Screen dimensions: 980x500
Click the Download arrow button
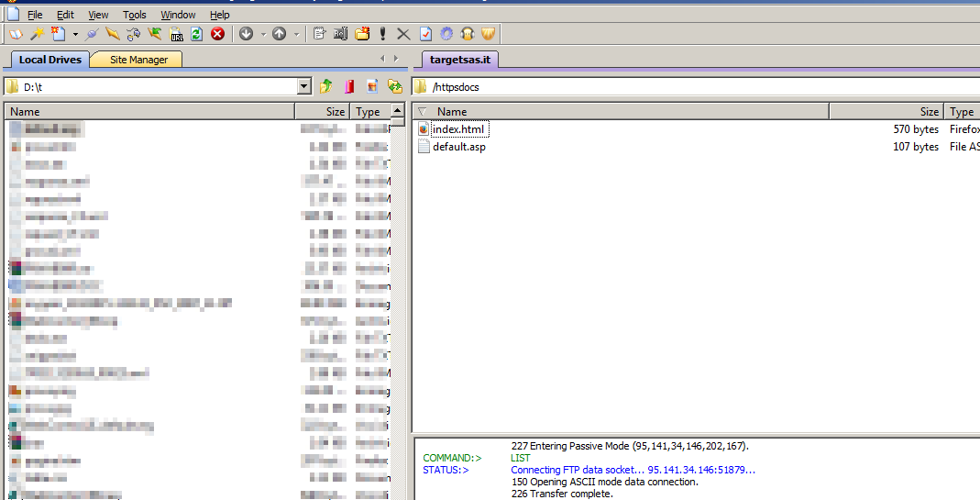pyautogui.click(x=247, y=34)
